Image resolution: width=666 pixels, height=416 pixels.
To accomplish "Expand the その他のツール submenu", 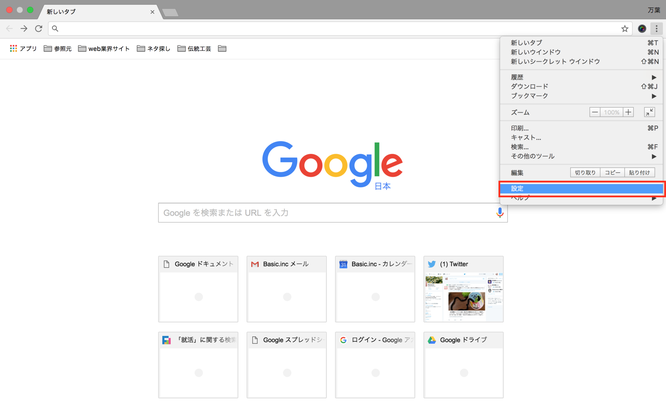I will click(581, 156).
